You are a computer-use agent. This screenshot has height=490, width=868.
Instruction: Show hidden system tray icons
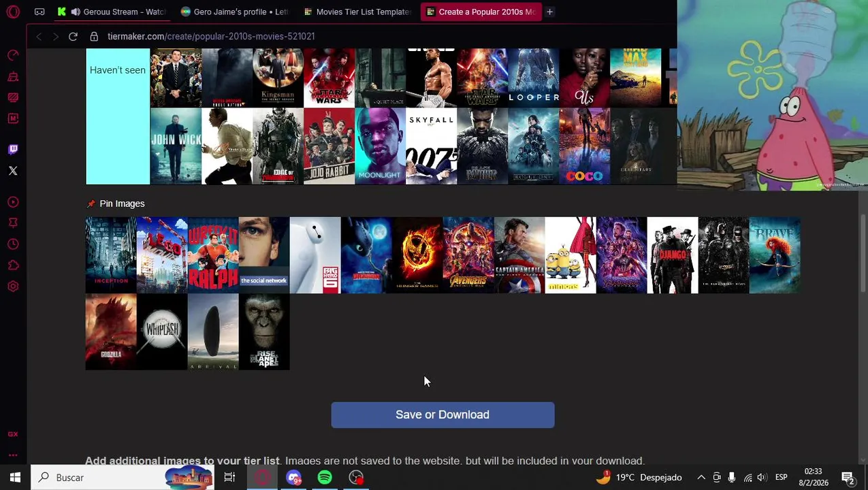click(701, 478)
